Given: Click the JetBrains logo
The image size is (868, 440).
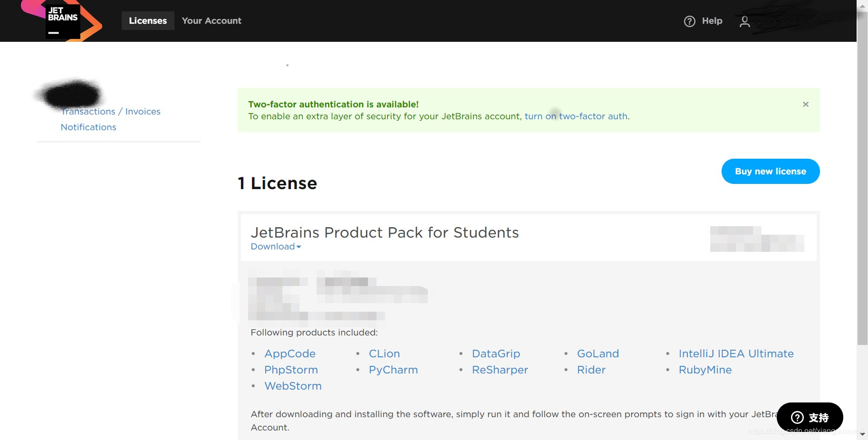Looking at the screenshot, I should [x=62, y=21].
